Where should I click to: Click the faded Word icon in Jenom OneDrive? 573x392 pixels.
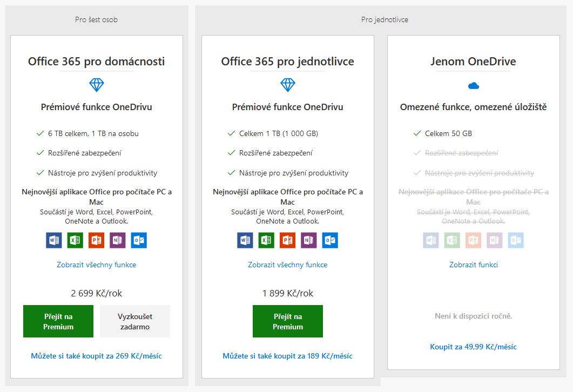click(431, 240)
